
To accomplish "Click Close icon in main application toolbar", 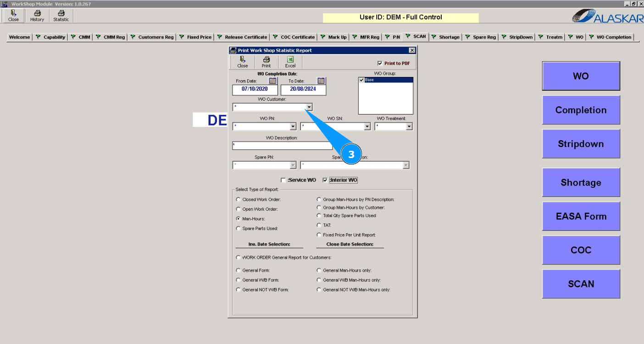I will [13, 16].
